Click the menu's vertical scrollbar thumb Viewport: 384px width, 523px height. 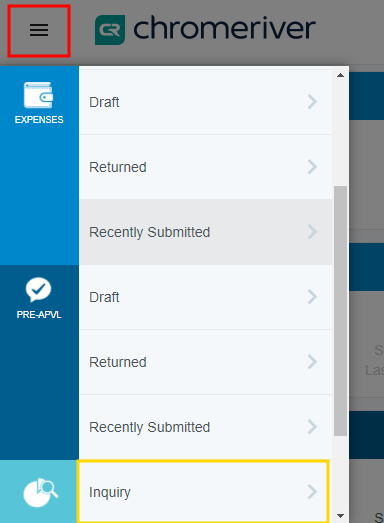340,311
